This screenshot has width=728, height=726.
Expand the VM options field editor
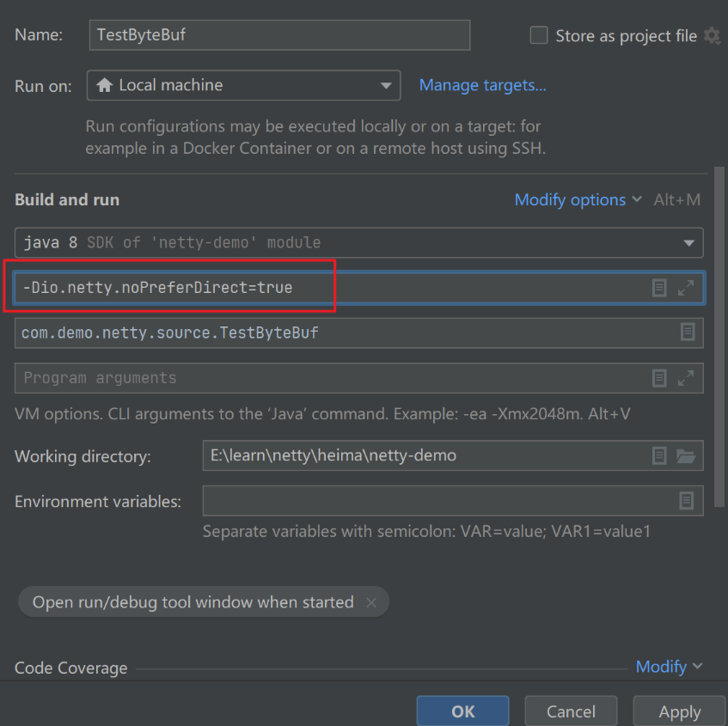click(x=686, y=288)
